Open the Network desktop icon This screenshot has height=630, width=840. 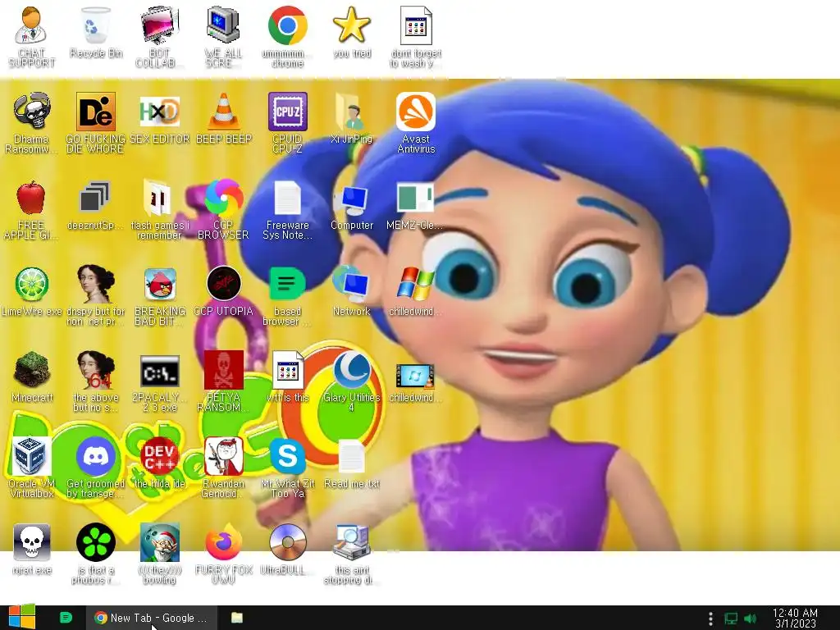point(352,290)
